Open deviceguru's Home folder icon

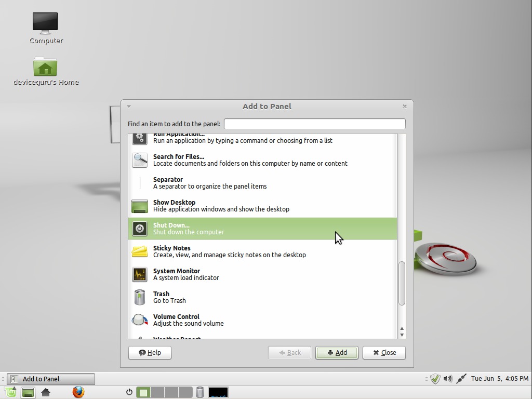tap(45, 66)
